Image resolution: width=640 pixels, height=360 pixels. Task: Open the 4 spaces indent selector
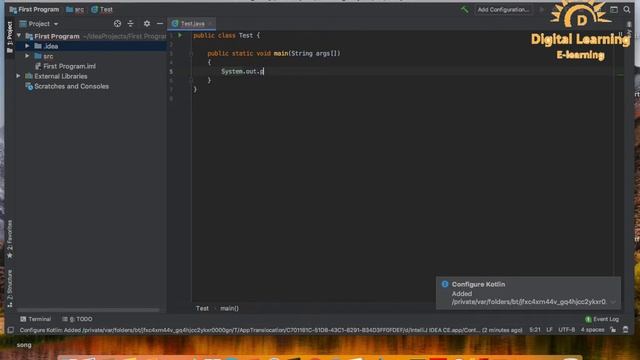(592, 330)
